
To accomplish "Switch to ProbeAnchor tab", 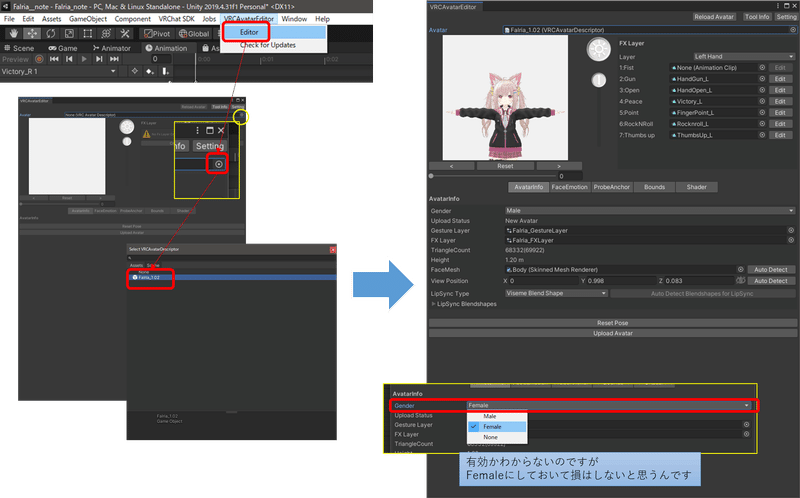I will coord(612,187).
